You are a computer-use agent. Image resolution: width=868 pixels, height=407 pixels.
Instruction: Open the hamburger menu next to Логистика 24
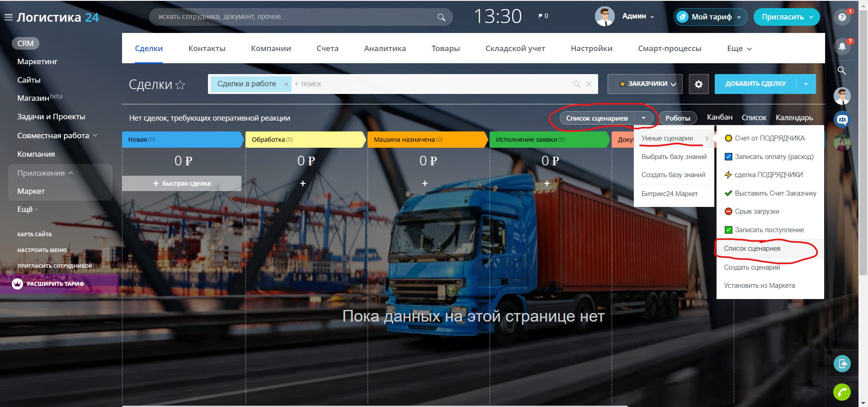(x=8, y=18)
